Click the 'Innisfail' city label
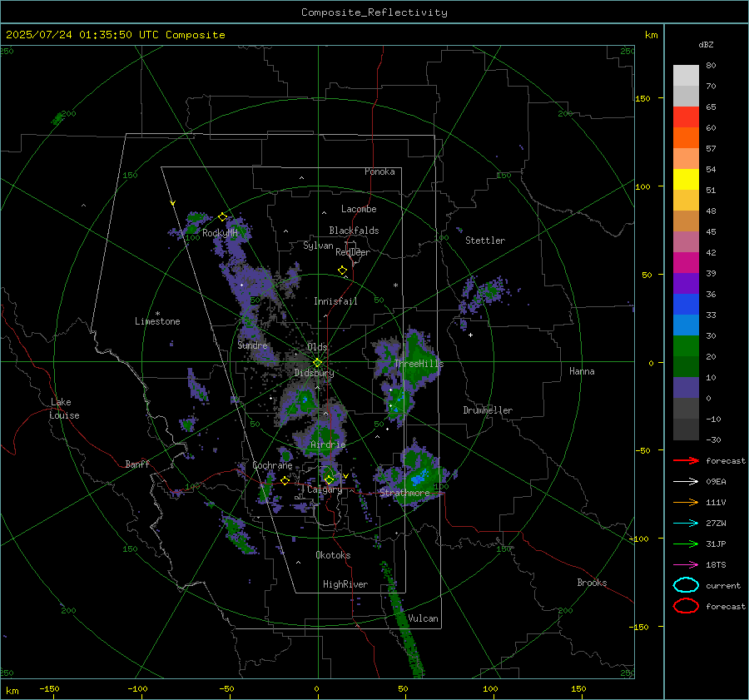This screenshot has height=700, width=749. tap(335, 301)
